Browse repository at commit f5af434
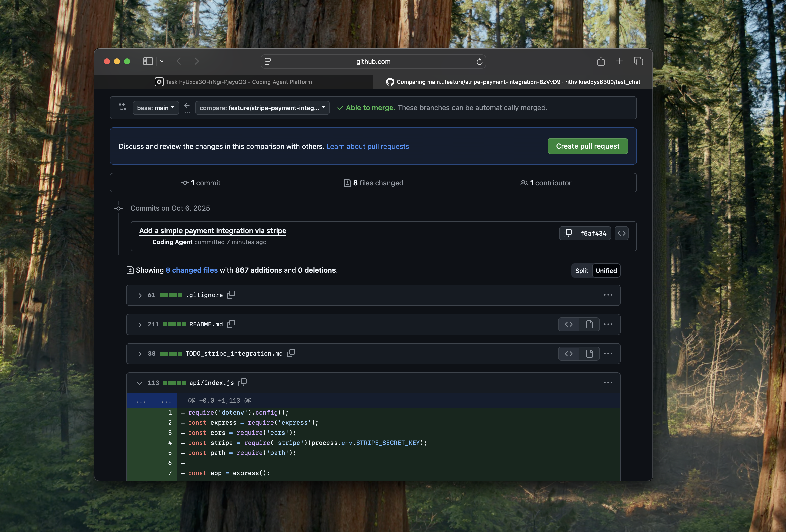Screen dimensions: 786x532 (621, 233)
